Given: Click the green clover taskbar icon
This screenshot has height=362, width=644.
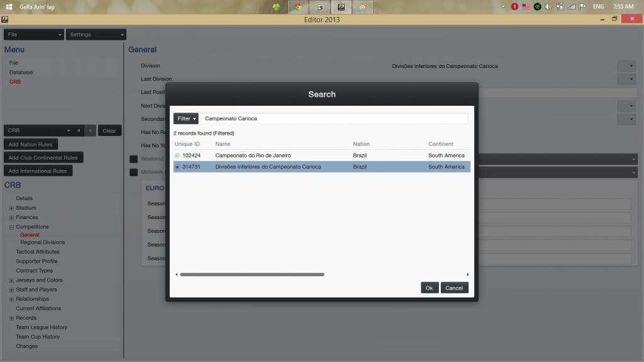Looking at the screenshot, I should [x=277, y=7].
